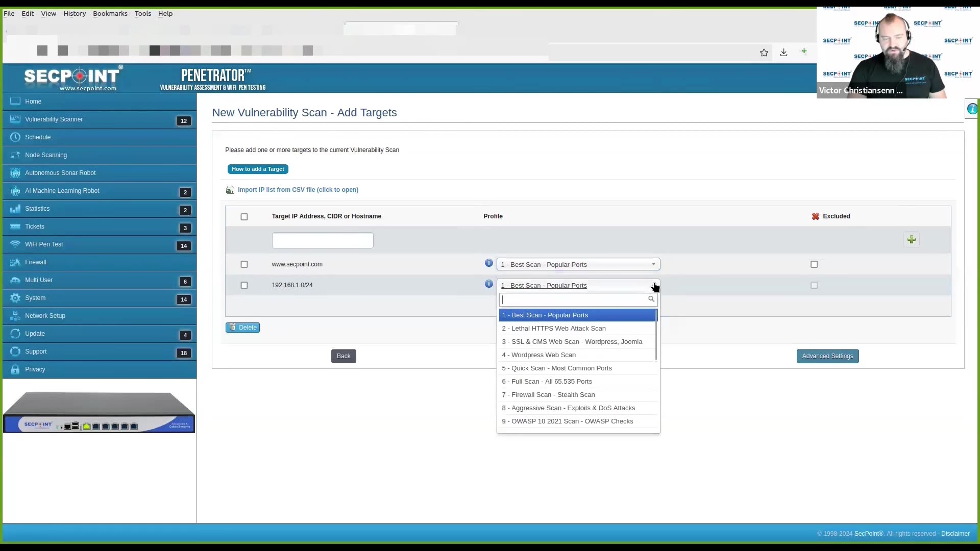Select Node Scanning from the sidebar
Screen dimensions: 980x551
tap(45, 155)
